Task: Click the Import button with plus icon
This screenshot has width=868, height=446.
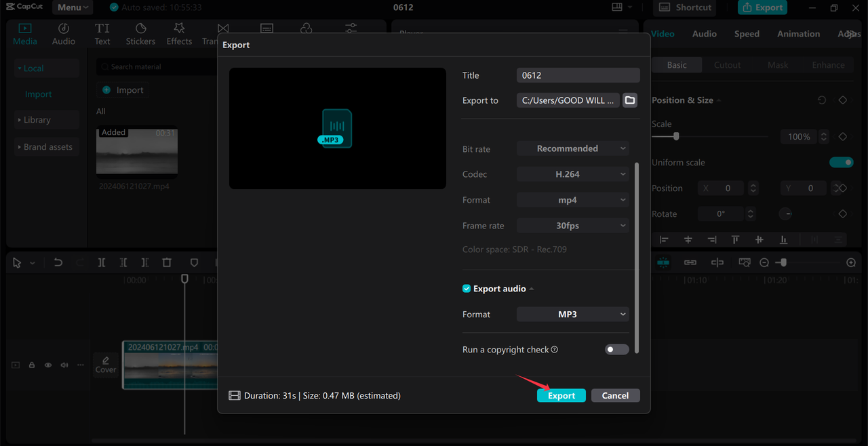Action: pyautogui.click(x=123, y=90)
